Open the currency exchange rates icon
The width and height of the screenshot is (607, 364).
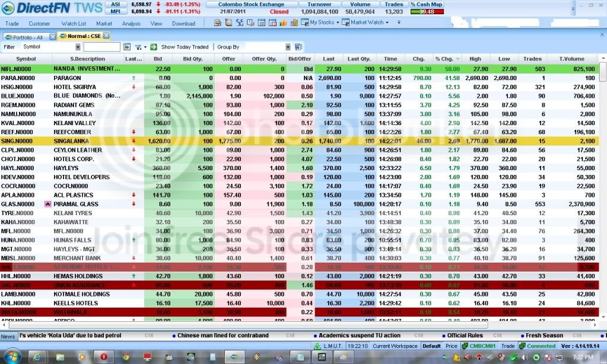pyautogui.click(x=240, y=23)
